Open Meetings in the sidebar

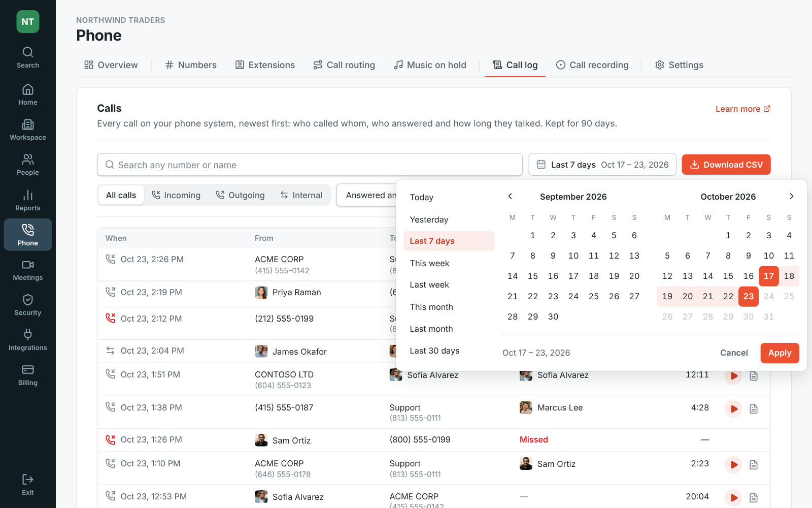(28, 270)
